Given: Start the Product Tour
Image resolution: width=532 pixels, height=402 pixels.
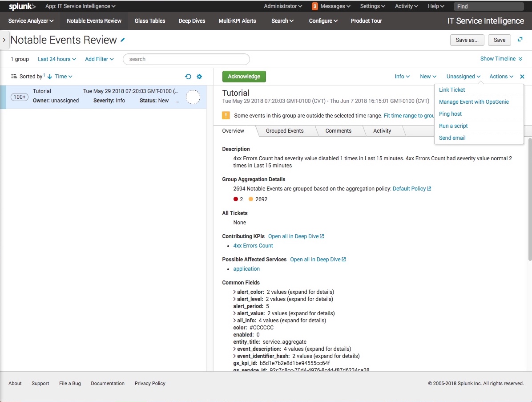Looking at the screenshot, I should (x=366, y=21).
